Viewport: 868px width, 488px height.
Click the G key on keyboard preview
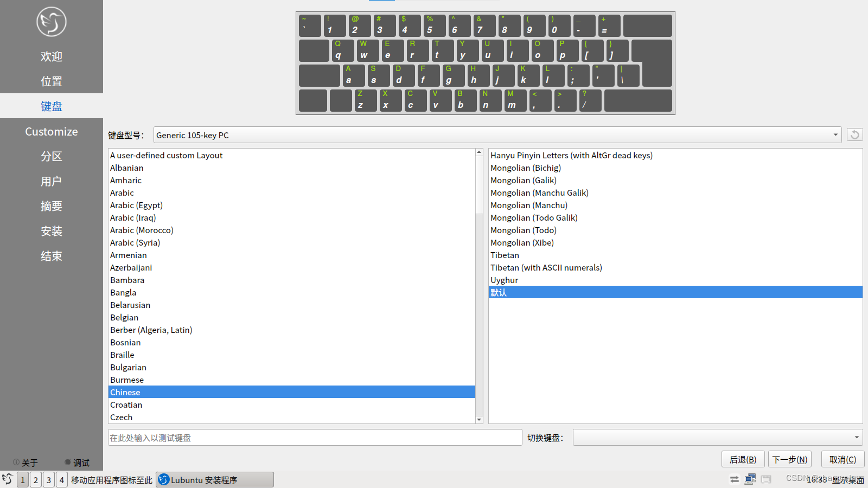(454, 75)
